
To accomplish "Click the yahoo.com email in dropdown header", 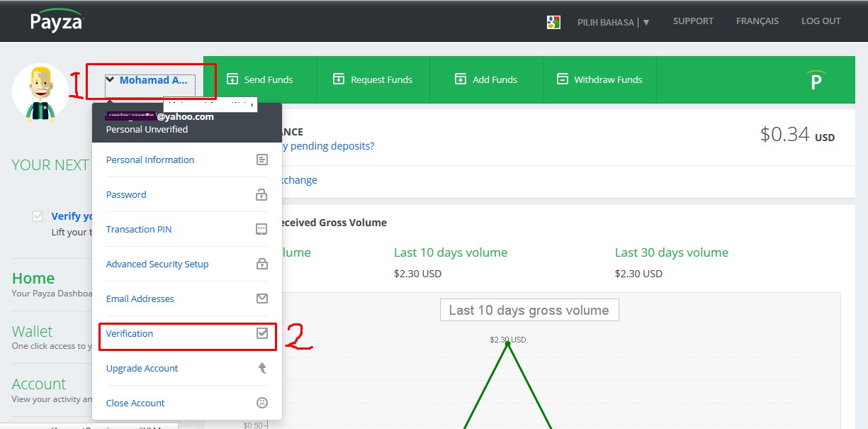I will tap(160, 117).
